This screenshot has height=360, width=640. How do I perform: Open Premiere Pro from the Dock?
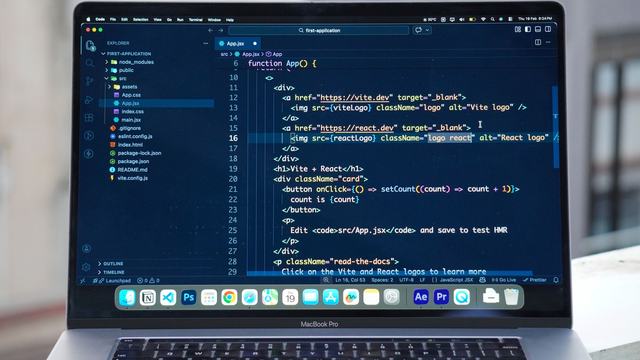click(x=441, y=297)
